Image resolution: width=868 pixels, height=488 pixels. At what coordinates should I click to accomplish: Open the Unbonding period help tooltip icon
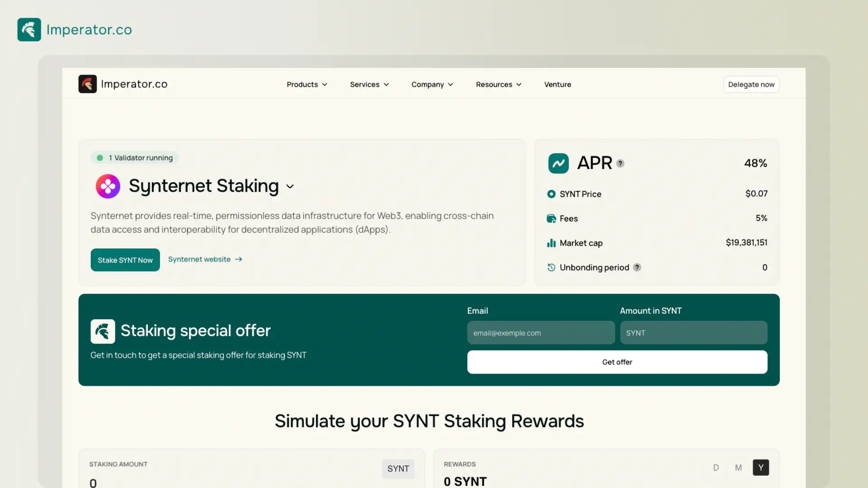(637, 267)
